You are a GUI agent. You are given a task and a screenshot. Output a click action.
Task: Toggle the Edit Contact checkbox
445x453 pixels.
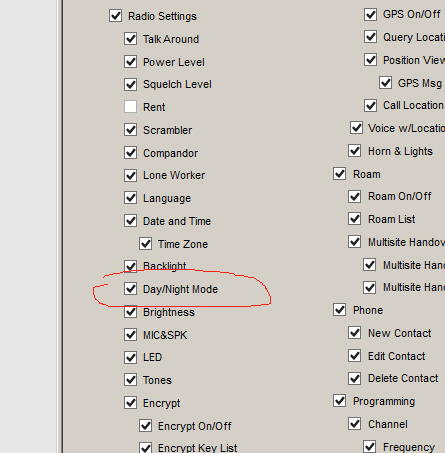[355, 356]
